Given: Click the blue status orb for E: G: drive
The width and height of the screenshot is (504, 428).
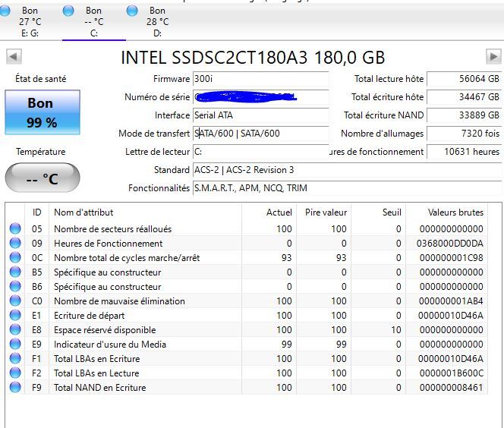Looking at the screenshot, I should tap(5, 11).
